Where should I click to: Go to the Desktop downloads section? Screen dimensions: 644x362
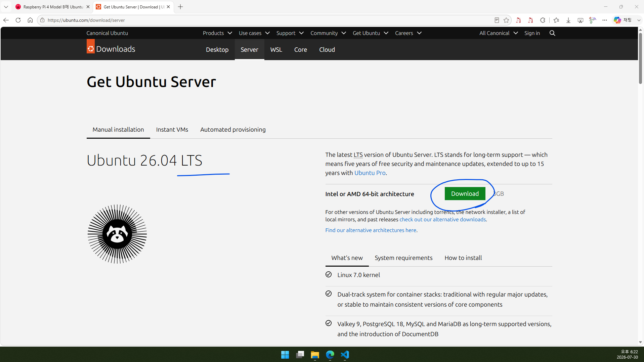[217, 50]
